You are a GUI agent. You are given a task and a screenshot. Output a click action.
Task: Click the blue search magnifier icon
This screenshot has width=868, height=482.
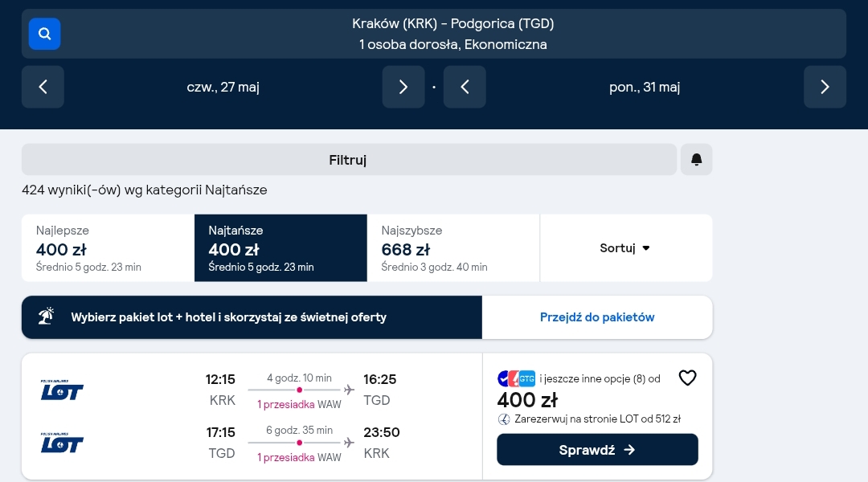click(x=44, y=34)
